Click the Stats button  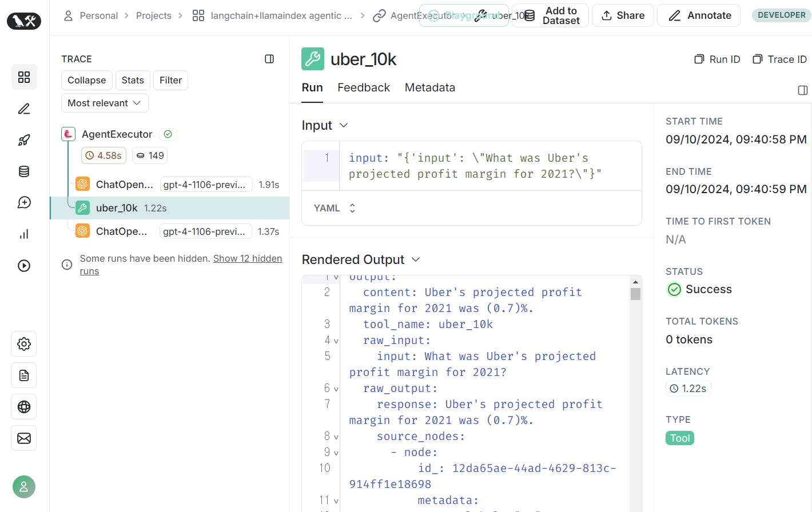[x=133, y=80]
